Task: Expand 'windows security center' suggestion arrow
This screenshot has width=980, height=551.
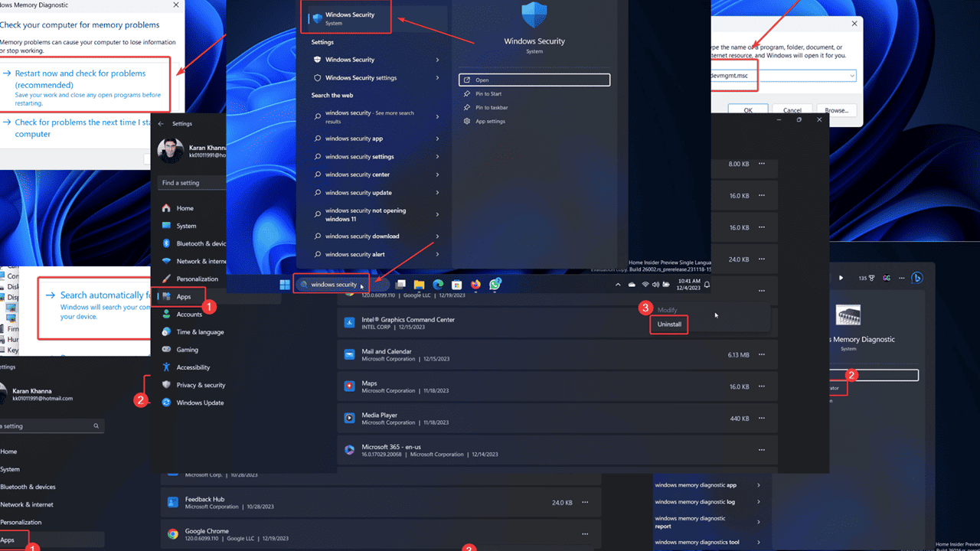Action: [438, 174]
